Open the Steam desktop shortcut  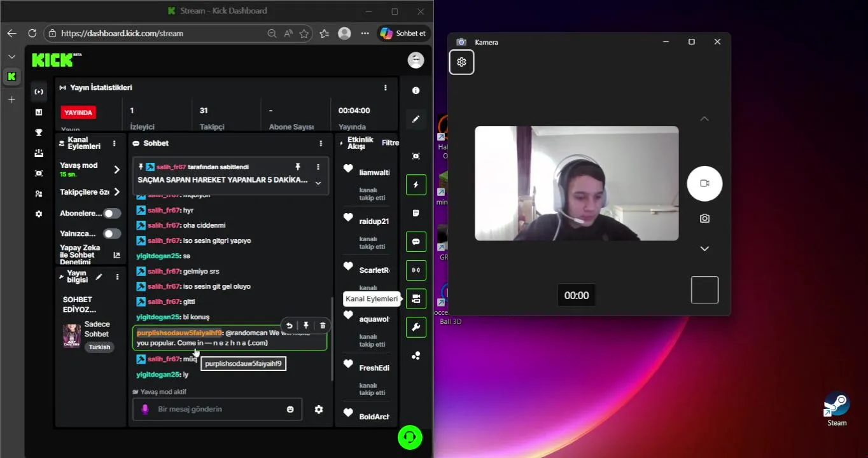coord(837,408)
